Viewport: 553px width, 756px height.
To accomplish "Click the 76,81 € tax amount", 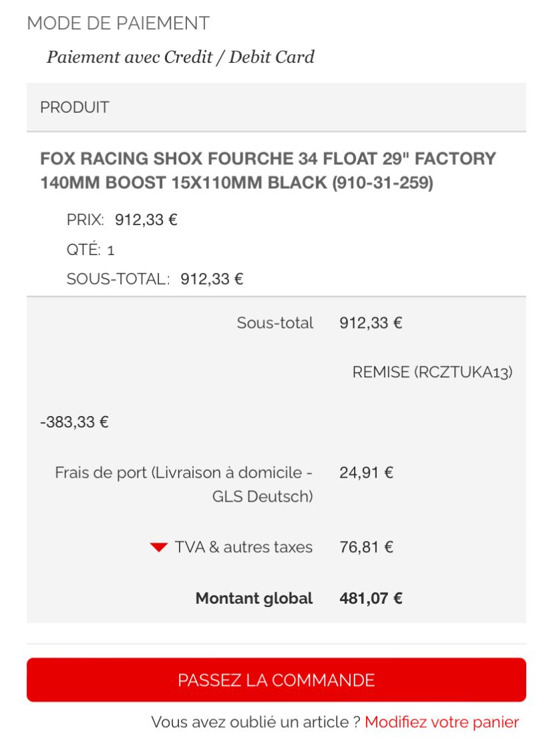I will click(x=367, y=547).
